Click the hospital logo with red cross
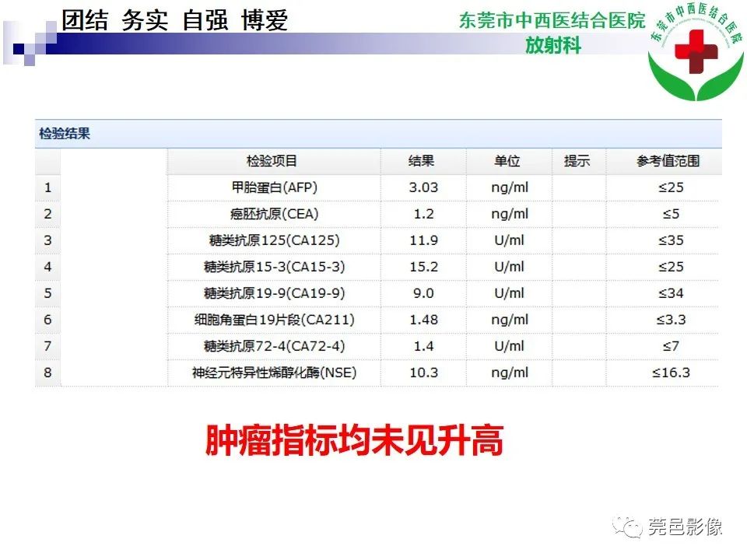This screenshot has height=560, width=747. [696, 51]
